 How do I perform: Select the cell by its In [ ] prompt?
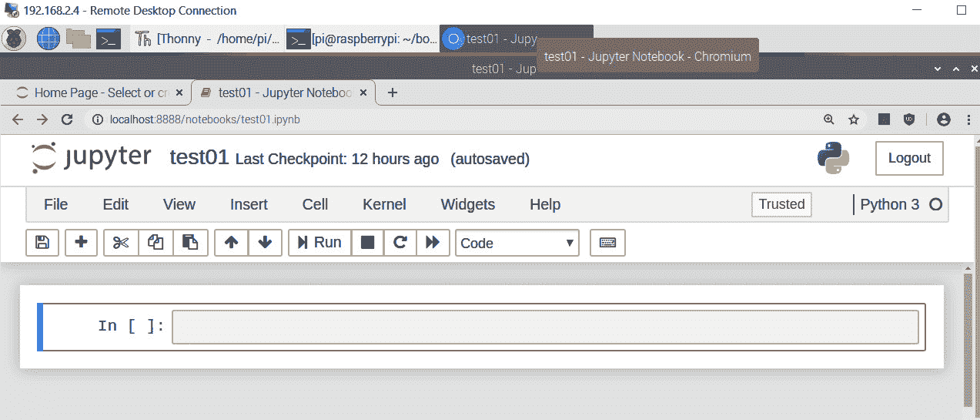point(131,327)
